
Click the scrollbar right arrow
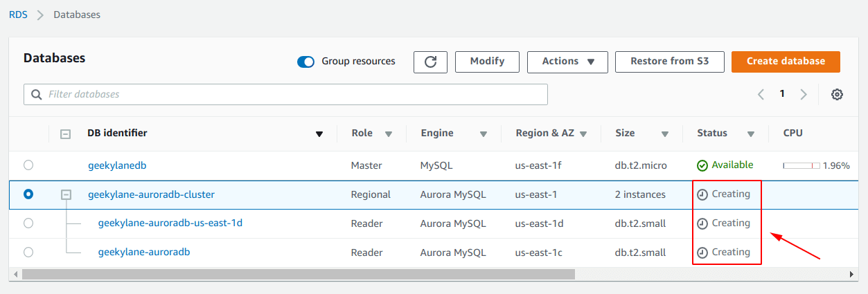coord(852,275)
